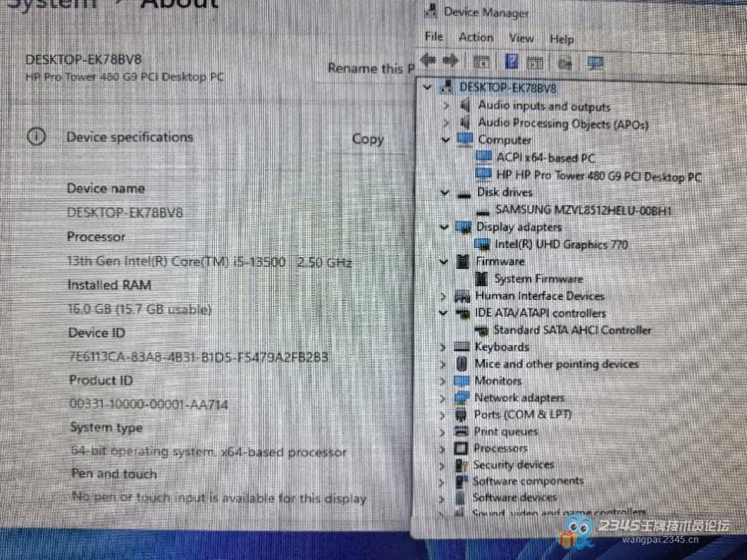Open the Action menu in Device Manager
Screen dimensions: 747x560
pos(476,37)
